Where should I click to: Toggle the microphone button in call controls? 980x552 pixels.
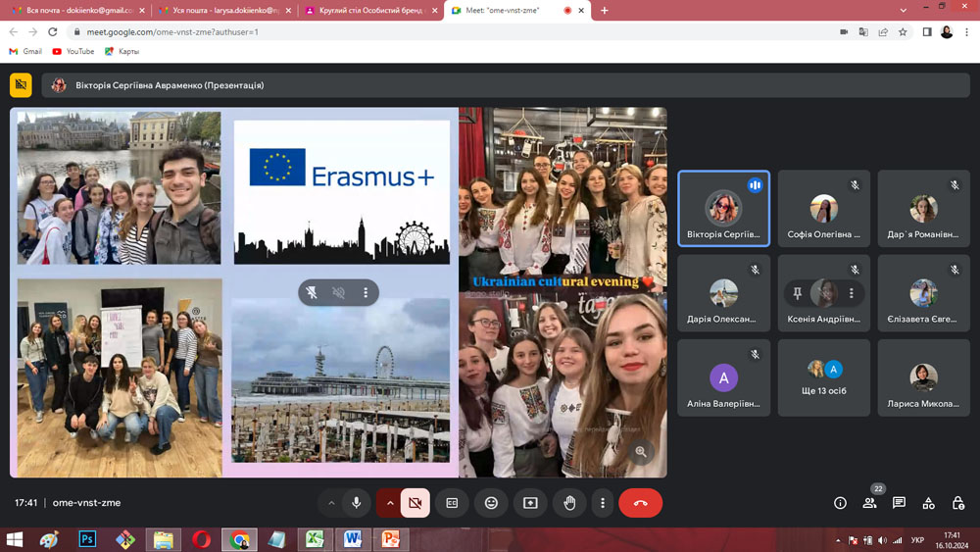[x=357, y=503]
